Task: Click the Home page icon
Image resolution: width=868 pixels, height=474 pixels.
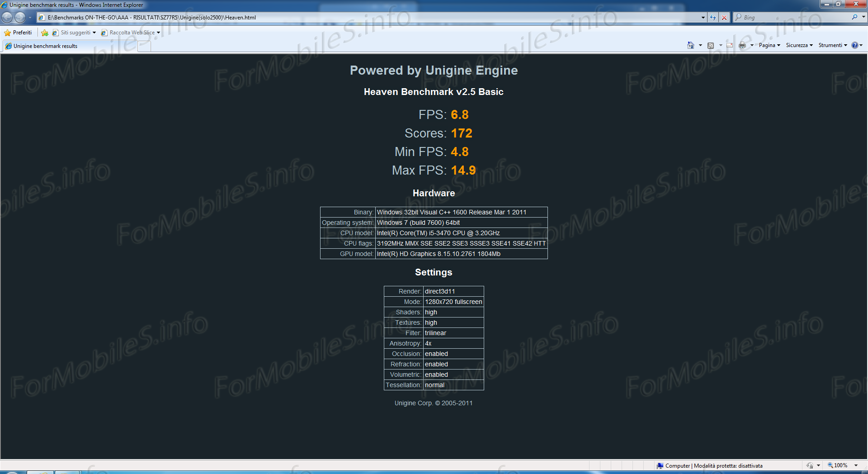Action: click(x=690, y=45)
